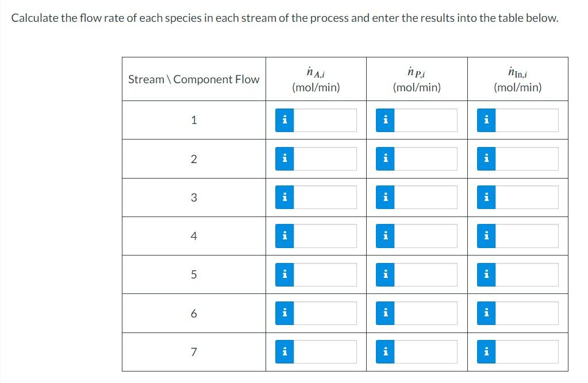
Task: Click the info icon for Stream 2 nA column
Action: tap(284, 158)
